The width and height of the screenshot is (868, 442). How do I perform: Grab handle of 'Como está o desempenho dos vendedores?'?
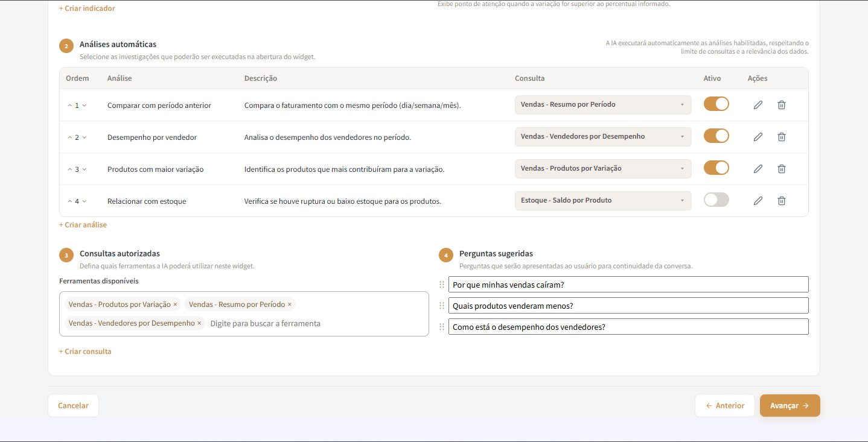442,327
